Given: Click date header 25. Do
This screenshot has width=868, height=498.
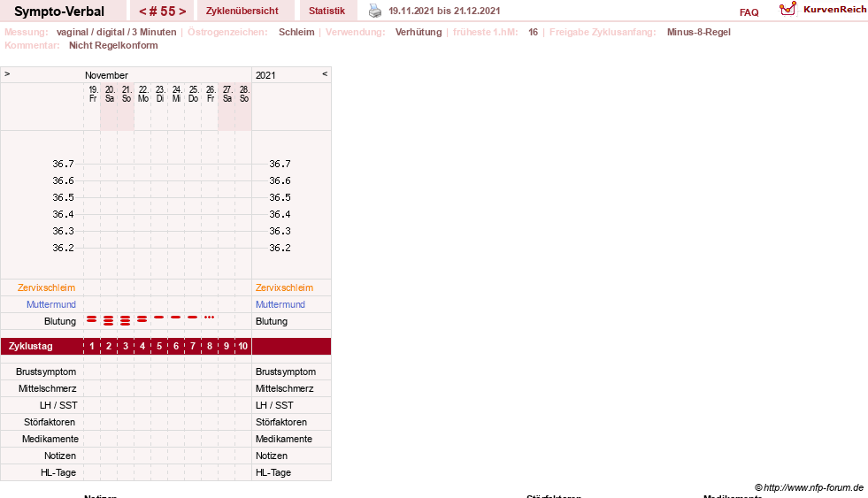Looking at the screenshot, I should [x=193, y=94].
